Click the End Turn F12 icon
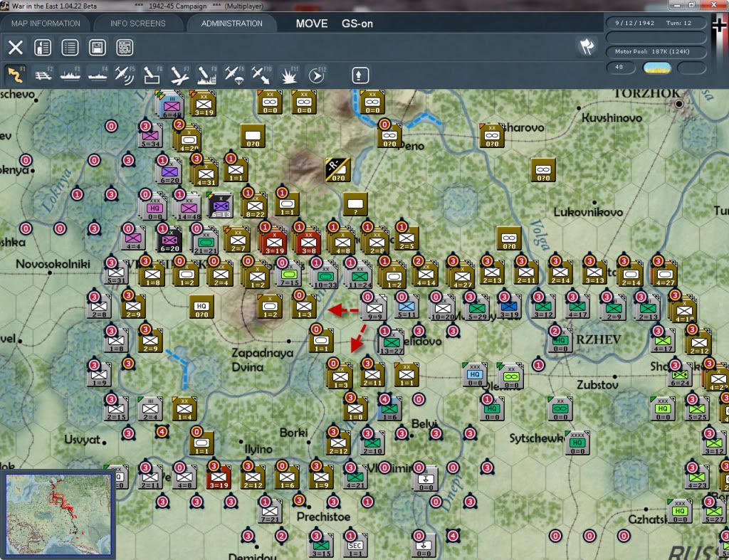 (x=317, y=75)
